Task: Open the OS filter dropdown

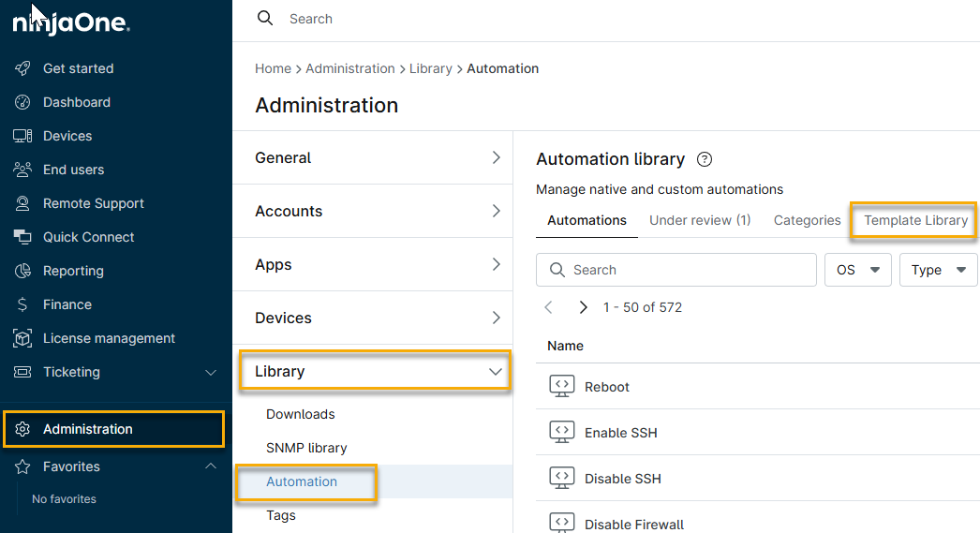Action: (x=857, y=270)
